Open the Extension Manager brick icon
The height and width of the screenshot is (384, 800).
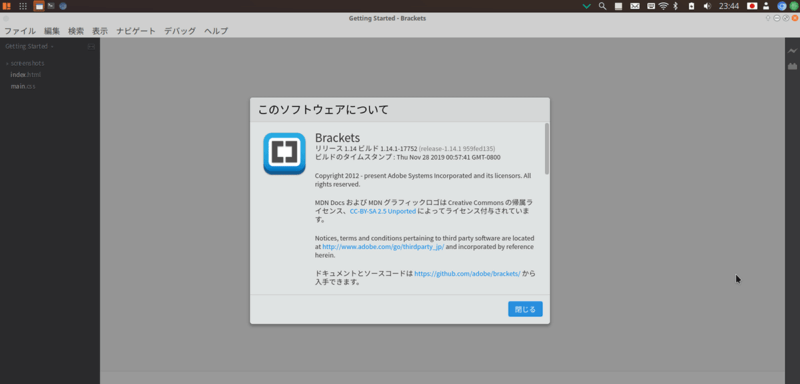[792, 66]
